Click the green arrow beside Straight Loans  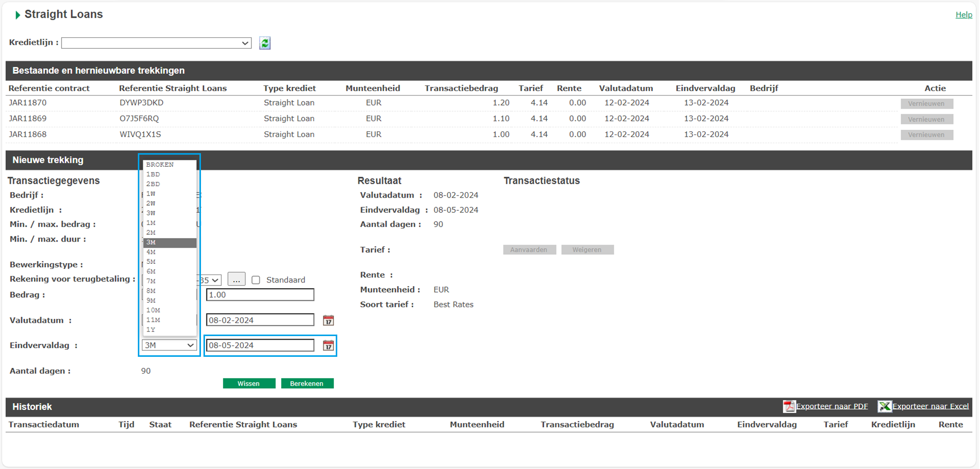pyautogui.click(x=18, y=15)
